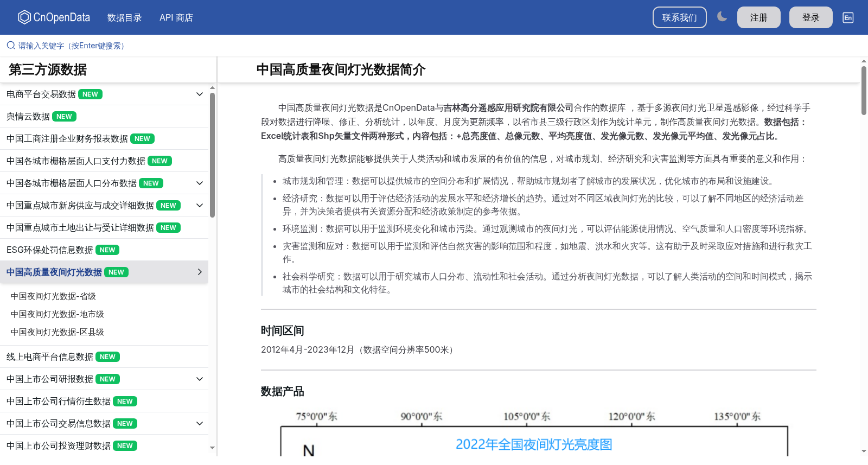
Task: Click the 中国高质量夜间灯光数据简介 page title
Action: (341, 70)
